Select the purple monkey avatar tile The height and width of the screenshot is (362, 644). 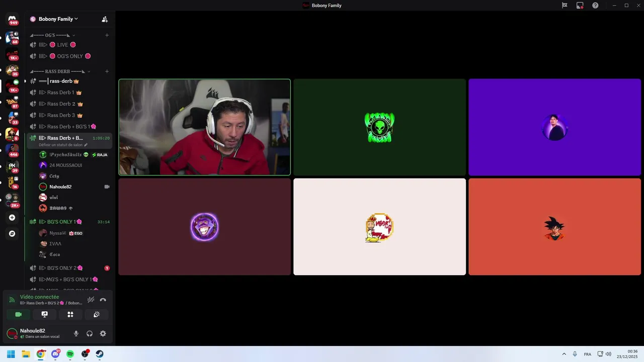204,227
